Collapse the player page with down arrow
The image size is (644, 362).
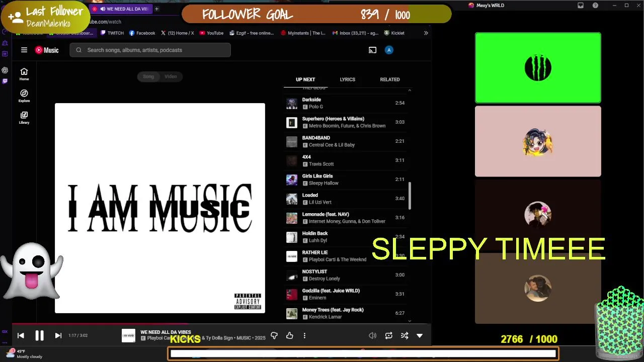(x=420, y=335)
